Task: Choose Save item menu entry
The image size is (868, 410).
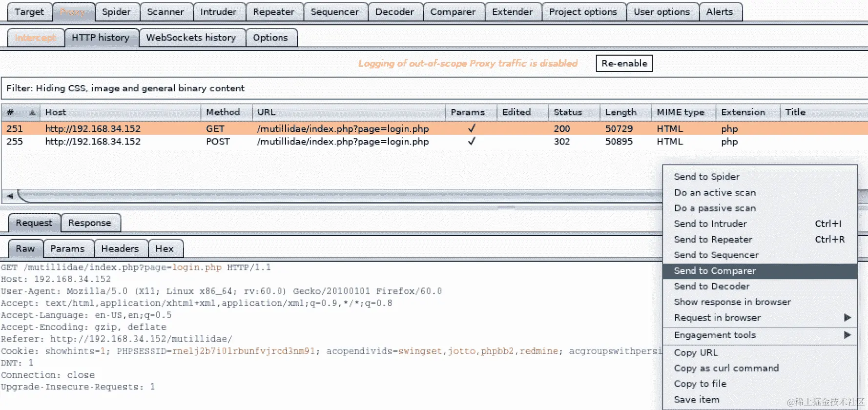Action: coord(760,399)
